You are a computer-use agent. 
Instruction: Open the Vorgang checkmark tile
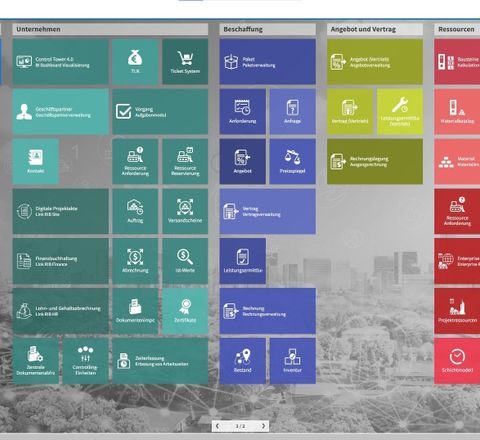(160, 112)
